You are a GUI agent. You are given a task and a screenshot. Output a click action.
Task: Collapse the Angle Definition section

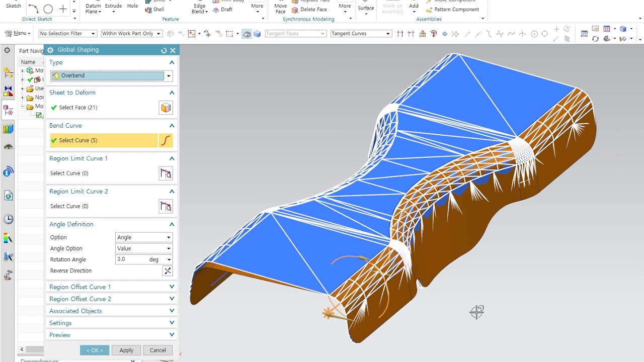click(x=172, y=224)
